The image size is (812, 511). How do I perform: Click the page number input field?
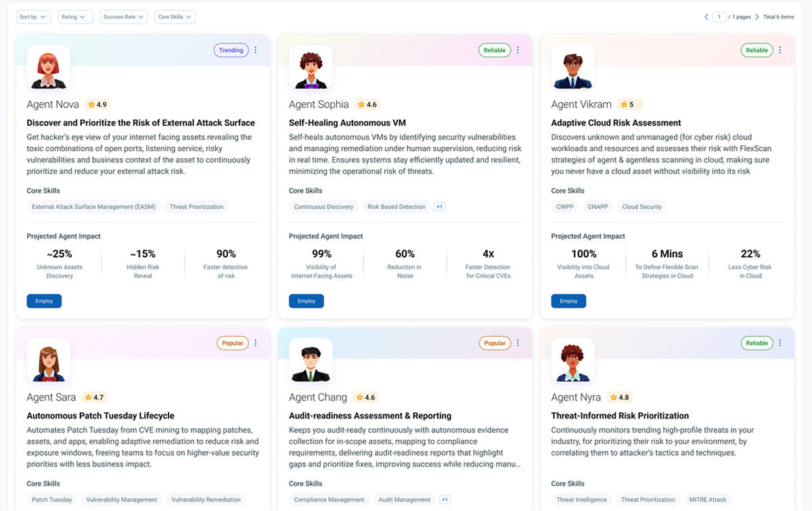pyautogui.click(x=719, y=17)
